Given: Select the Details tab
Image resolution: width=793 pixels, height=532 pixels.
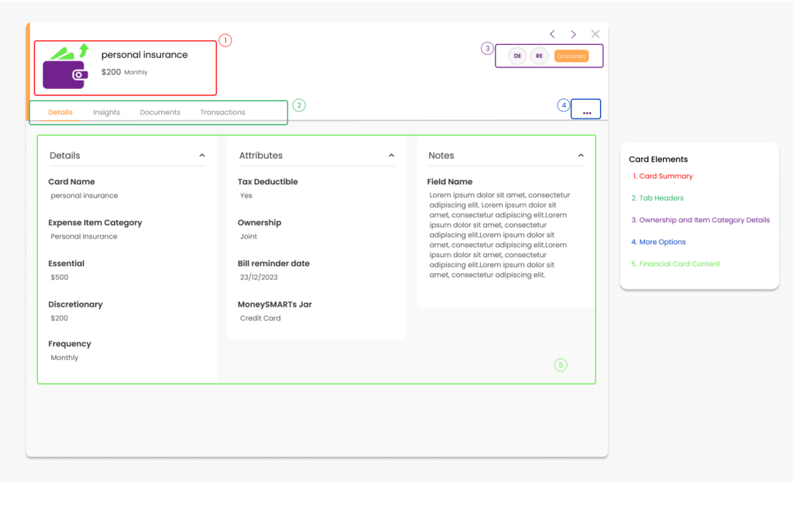Looking at the screenshot, I should (x=60, y=112).
